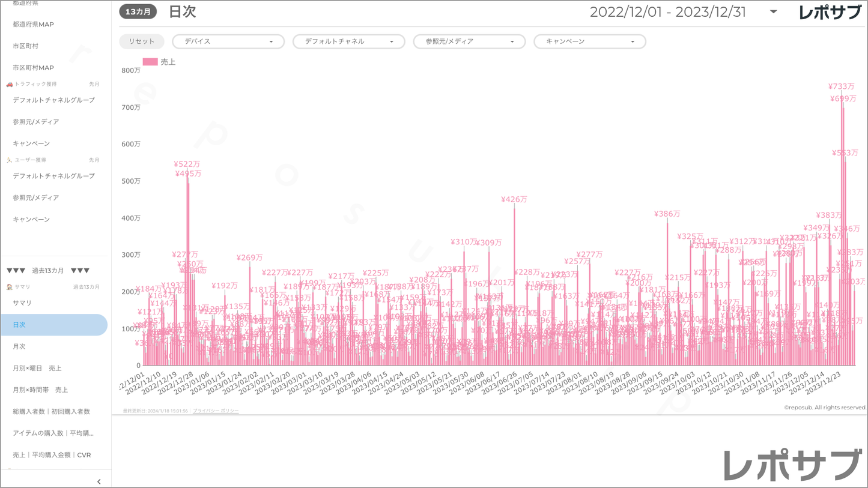Open the プライバシー ポリシー link
The width and height of the screenshot is (868, 488).
[216, 411]
